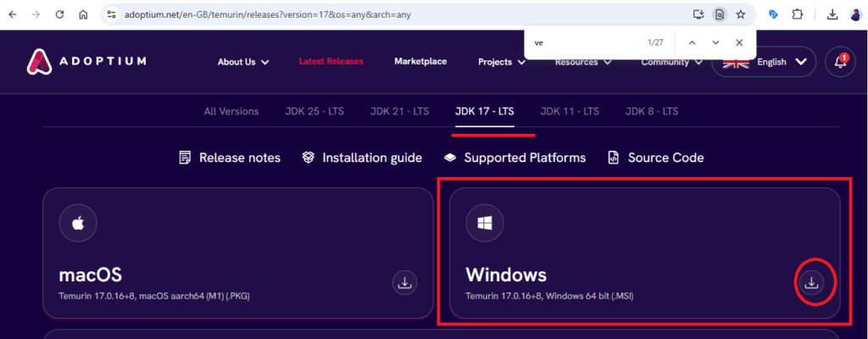Screen dimensions: 868x339
Task: Jump to next find result
Action: coord(715,42)
